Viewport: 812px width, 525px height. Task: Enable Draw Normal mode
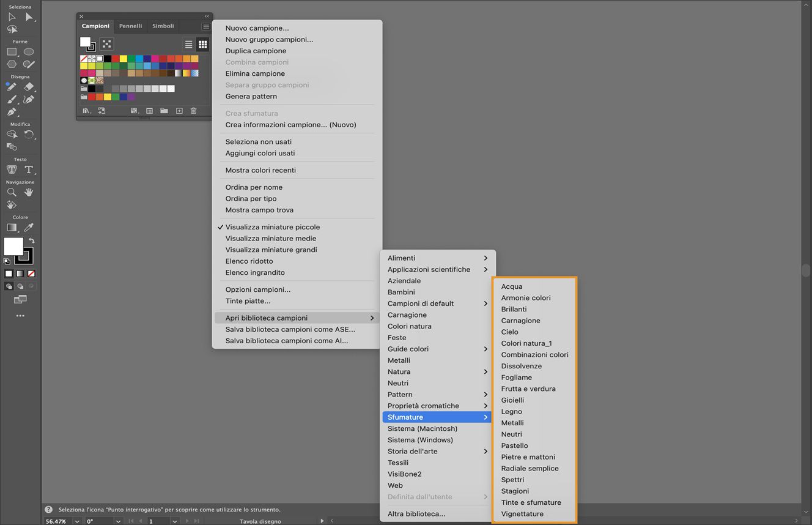coord(9,286)
